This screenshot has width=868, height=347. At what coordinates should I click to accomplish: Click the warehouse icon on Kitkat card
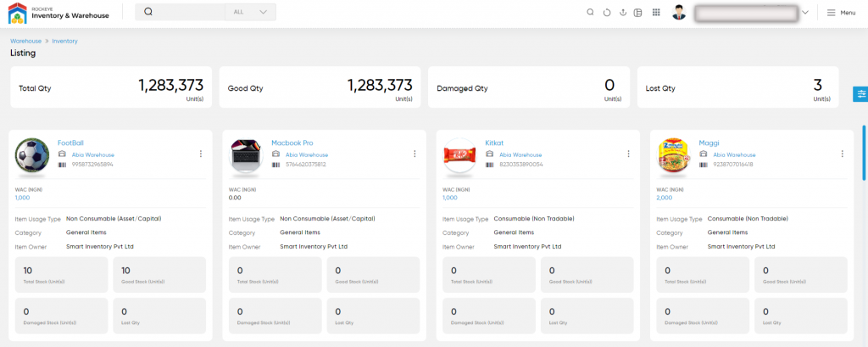(x=489, y=154)
